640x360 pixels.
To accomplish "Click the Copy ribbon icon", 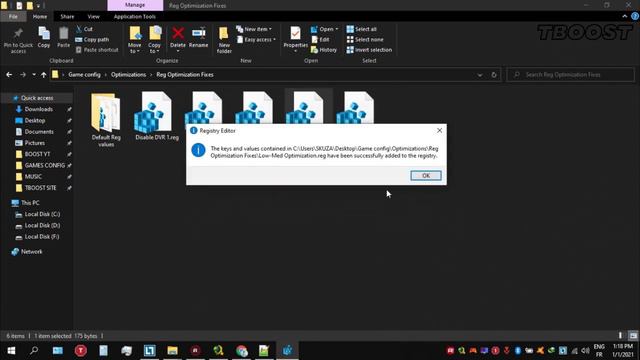I will pyautogui.click(x=44, y=38).
